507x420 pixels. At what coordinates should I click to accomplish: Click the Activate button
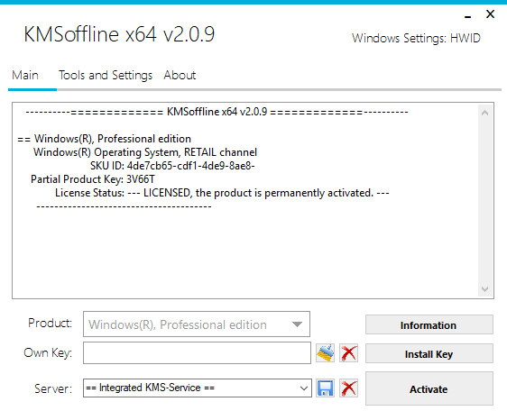point(429,388)
